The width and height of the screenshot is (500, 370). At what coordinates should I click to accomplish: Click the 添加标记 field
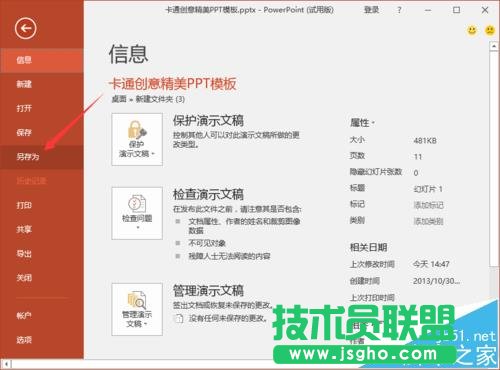[428, 205]
